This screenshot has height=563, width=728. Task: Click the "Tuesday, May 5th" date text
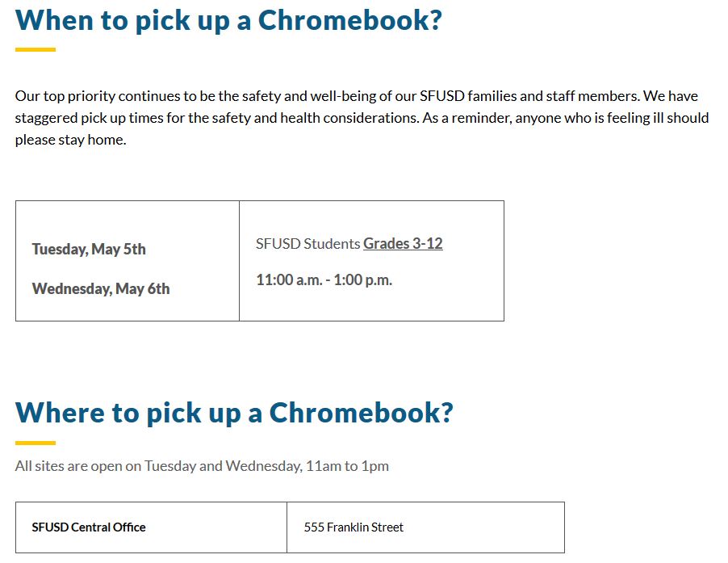pos(89,249)
